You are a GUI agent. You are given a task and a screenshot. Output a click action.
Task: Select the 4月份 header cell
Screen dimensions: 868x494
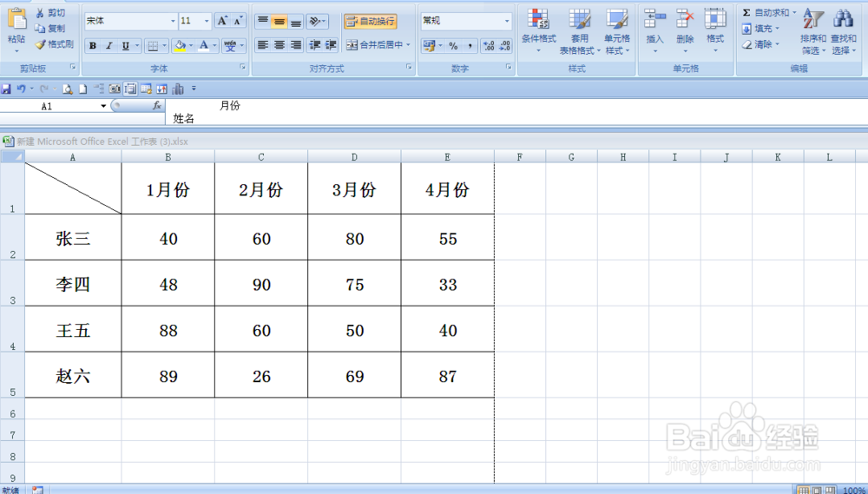447,189
